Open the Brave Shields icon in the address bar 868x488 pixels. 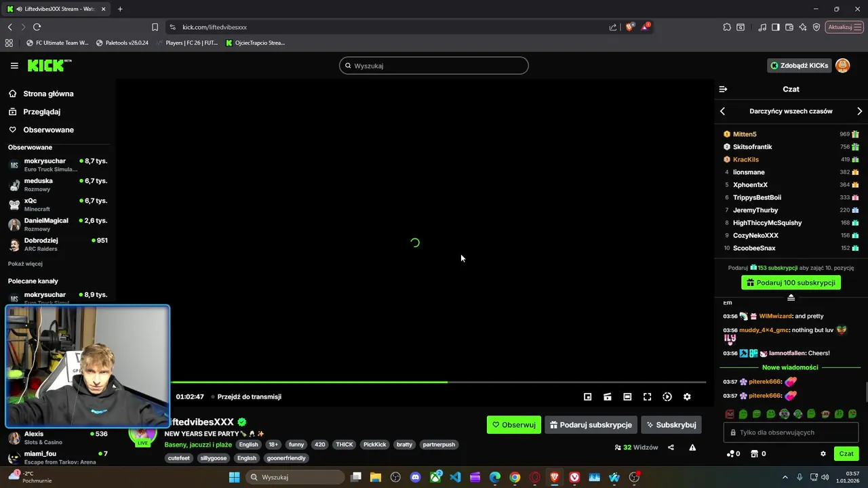click(x=630, y=27)
